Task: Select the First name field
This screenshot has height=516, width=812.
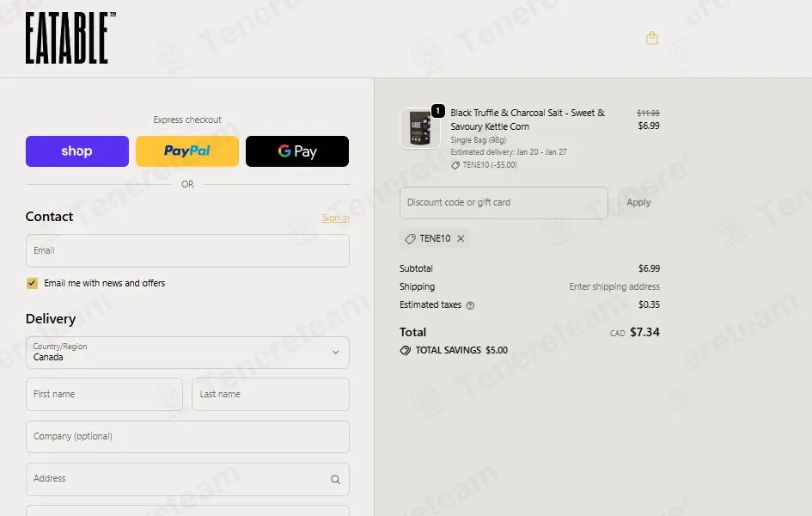Action: click(x=104, y=394)
